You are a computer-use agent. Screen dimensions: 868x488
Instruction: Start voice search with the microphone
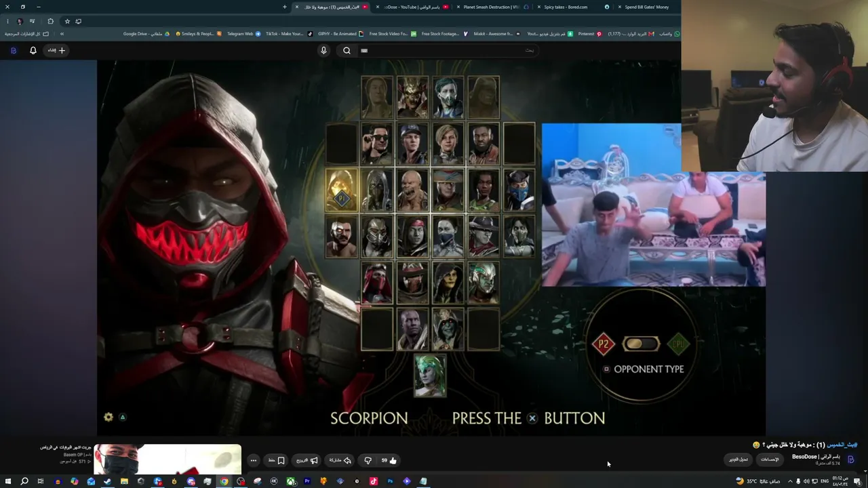click(x=323, y=50)
